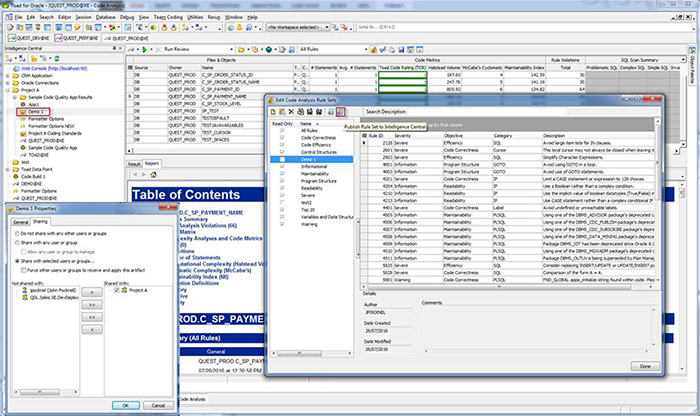Toggle Read Only checkbox for Top 20 rule set
The image size is (700, 416).
click(282, 210)
